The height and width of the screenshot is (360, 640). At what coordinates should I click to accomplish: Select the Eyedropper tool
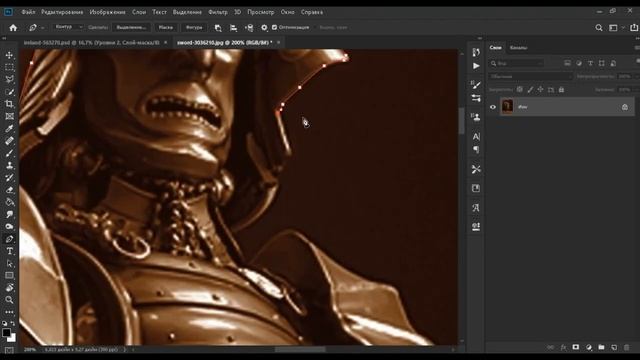[x=9, y=129]
